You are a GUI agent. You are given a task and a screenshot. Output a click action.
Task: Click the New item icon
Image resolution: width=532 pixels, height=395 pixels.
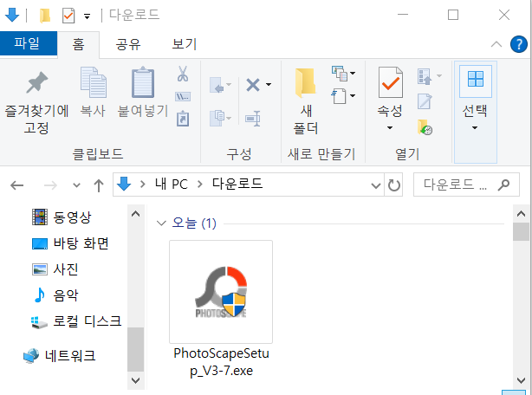340,74
